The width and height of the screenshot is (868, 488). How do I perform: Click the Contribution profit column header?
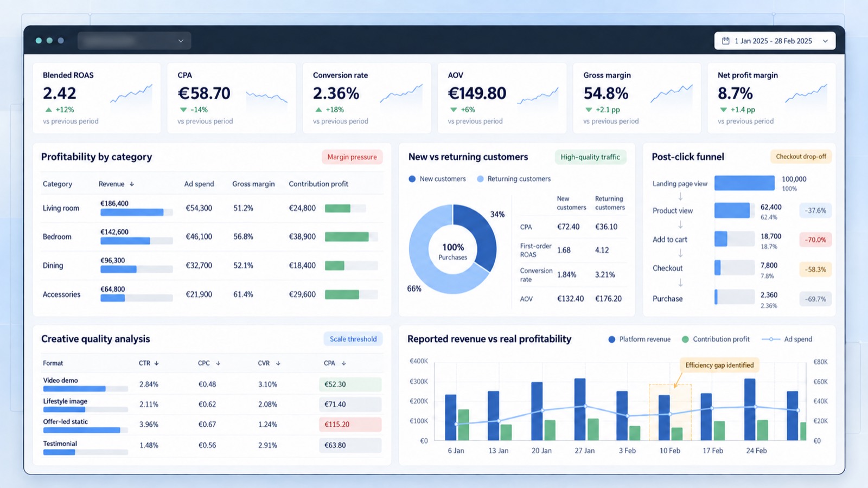pos(318,184)
